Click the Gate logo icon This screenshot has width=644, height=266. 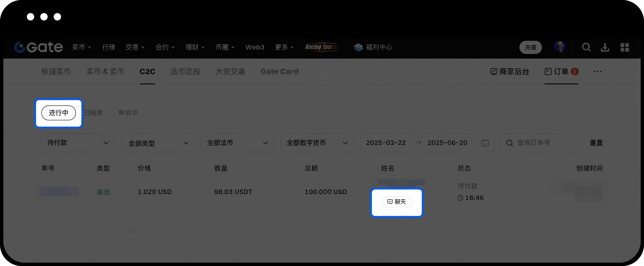[x=19, y=47]
